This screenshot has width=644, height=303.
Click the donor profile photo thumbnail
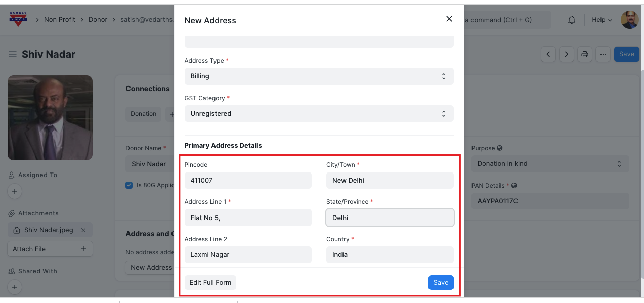tap(50, 118)
